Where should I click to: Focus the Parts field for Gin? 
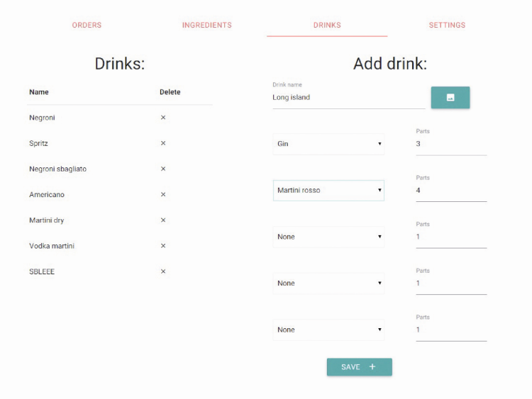tap(450, 144)
